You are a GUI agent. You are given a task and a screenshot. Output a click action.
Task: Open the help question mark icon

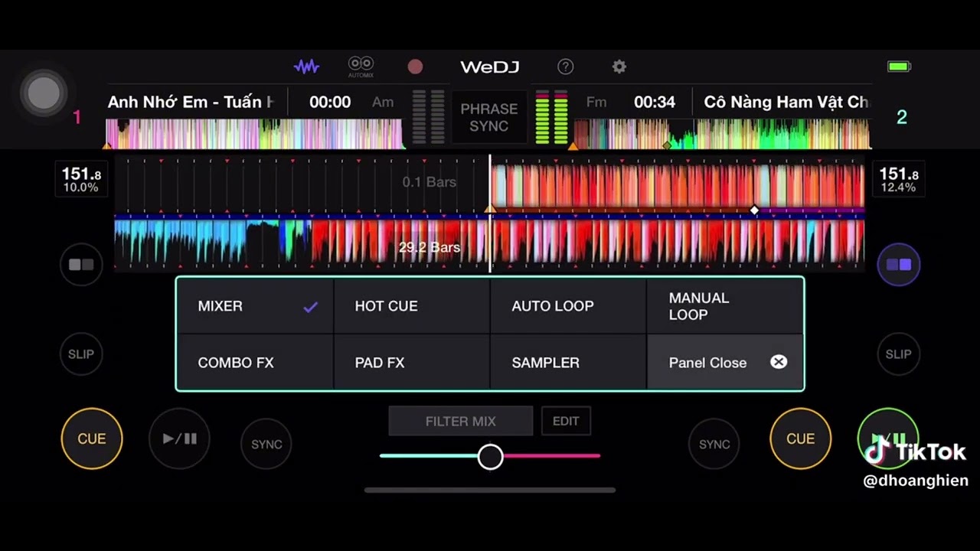click(565, 67)
